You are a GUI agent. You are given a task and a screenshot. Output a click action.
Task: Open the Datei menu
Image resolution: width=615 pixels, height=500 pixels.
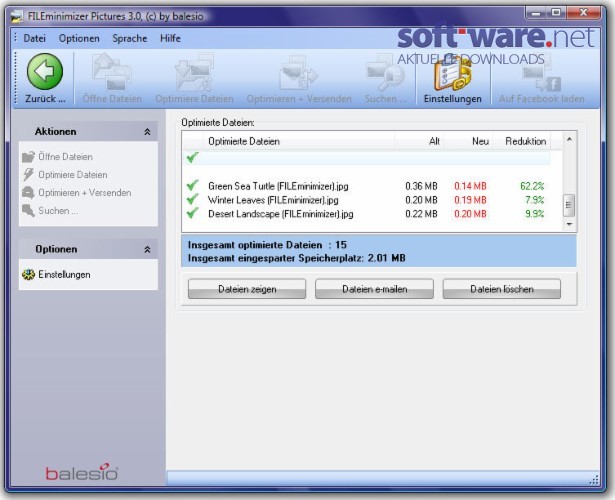tap(35, 38)
